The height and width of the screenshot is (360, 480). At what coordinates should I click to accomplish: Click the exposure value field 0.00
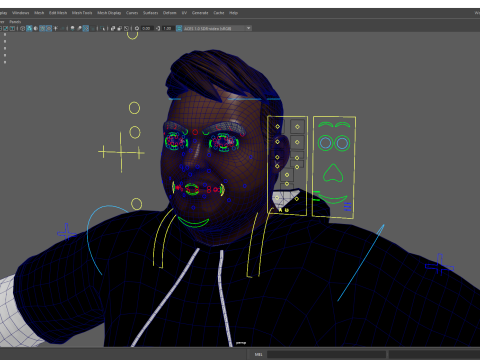pos(147,28)
